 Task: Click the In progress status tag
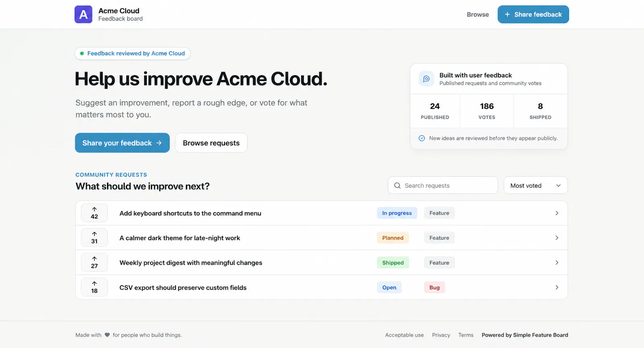397,213
